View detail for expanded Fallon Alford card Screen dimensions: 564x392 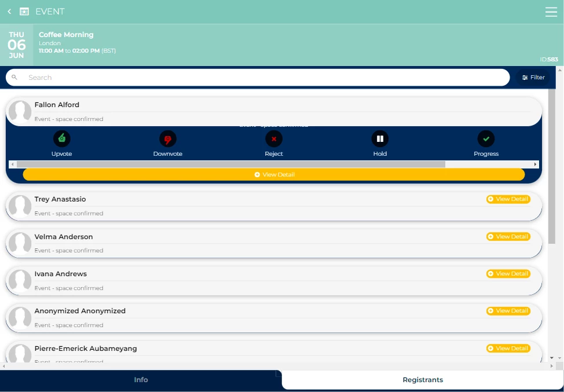274,174
